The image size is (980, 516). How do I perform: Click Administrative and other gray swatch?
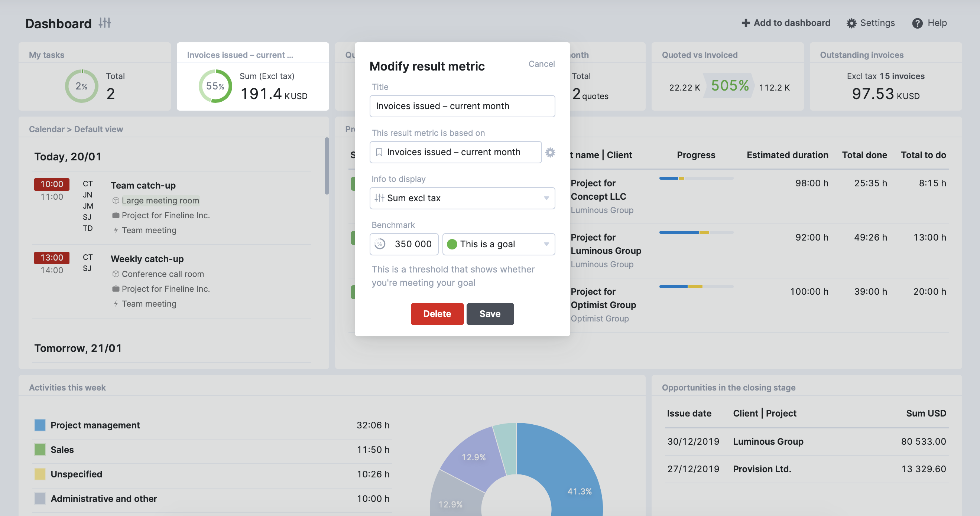tap(40, 499)
